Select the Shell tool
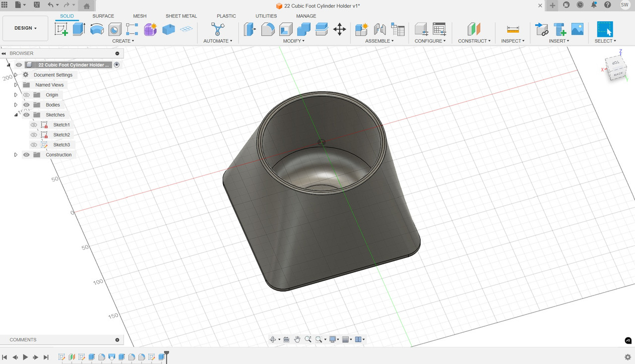 pos(285,29)
